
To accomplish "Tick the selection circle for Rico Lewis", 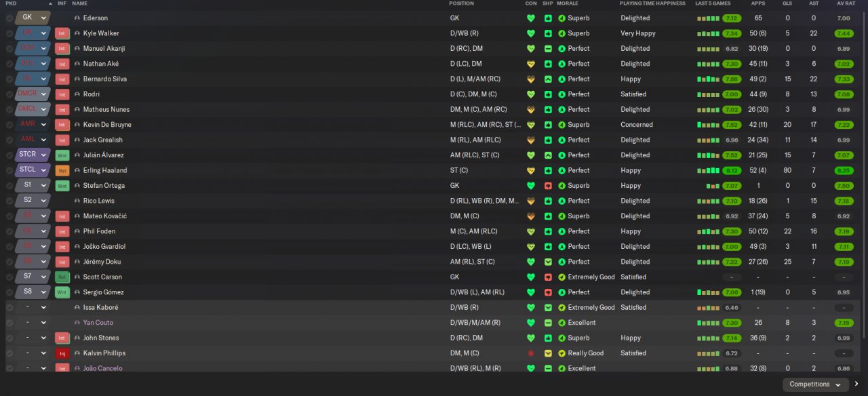I will pyautogui.click(x=9, y=201).
